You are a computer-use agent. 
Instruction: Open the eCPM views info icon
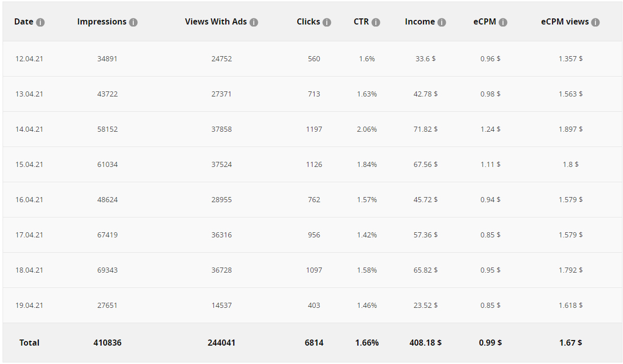(x=595, y=22)
